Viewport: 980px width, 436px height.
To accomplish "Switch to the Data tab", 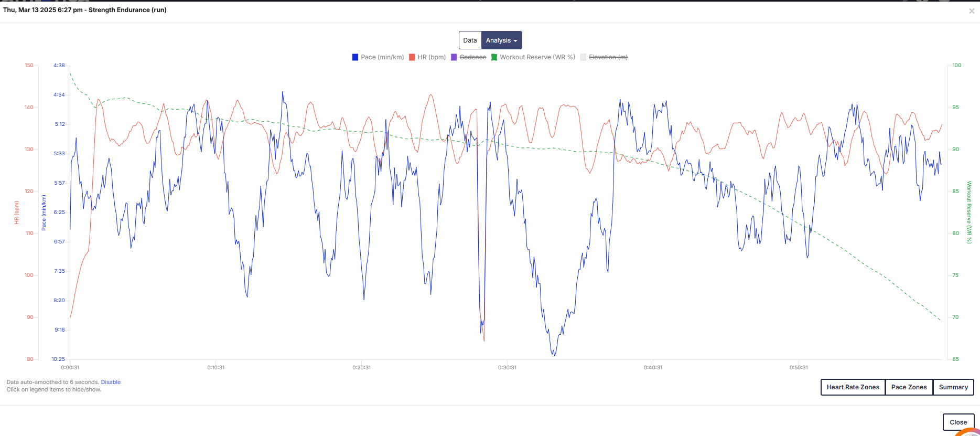I will tap(470, 40).
